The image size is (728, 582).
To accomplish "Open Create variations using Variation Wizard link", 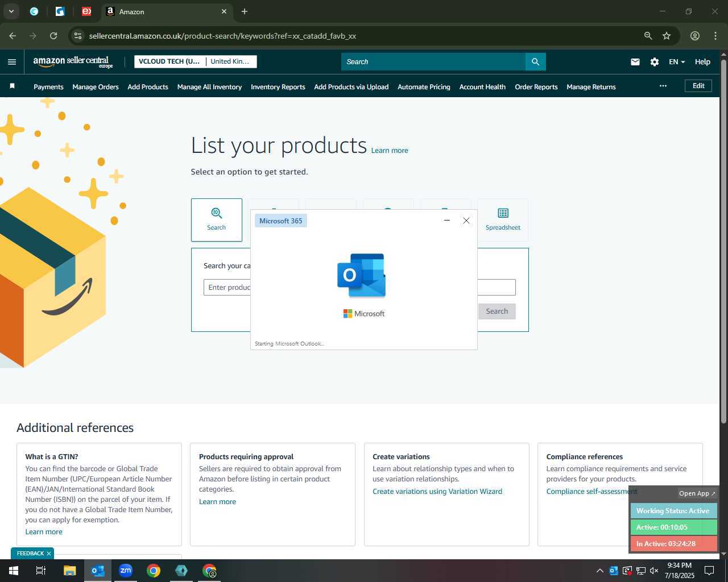I will point(437,492).
